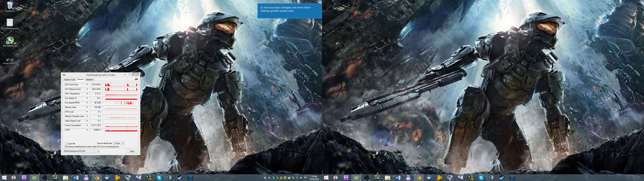Viewport: 644px width, 181px height.
Task: Click the VDDC history graph
Action: point(120,130)
